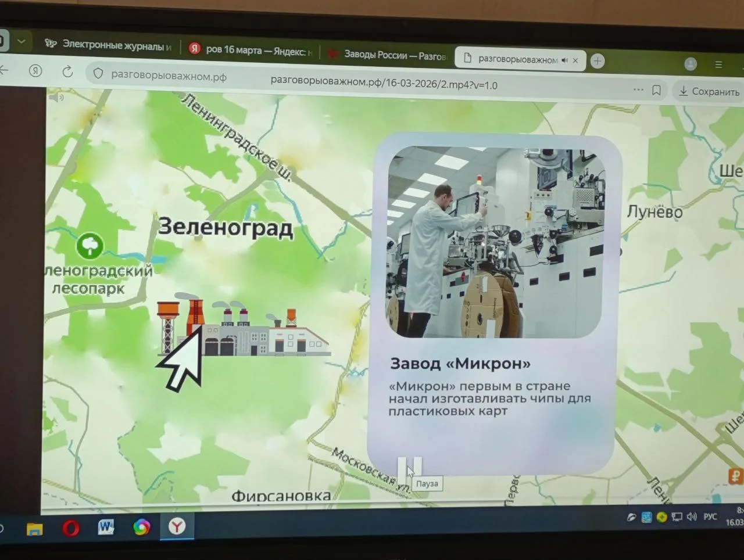Open a new browser tab
The image size is (744, 560).
pos(598,61)
